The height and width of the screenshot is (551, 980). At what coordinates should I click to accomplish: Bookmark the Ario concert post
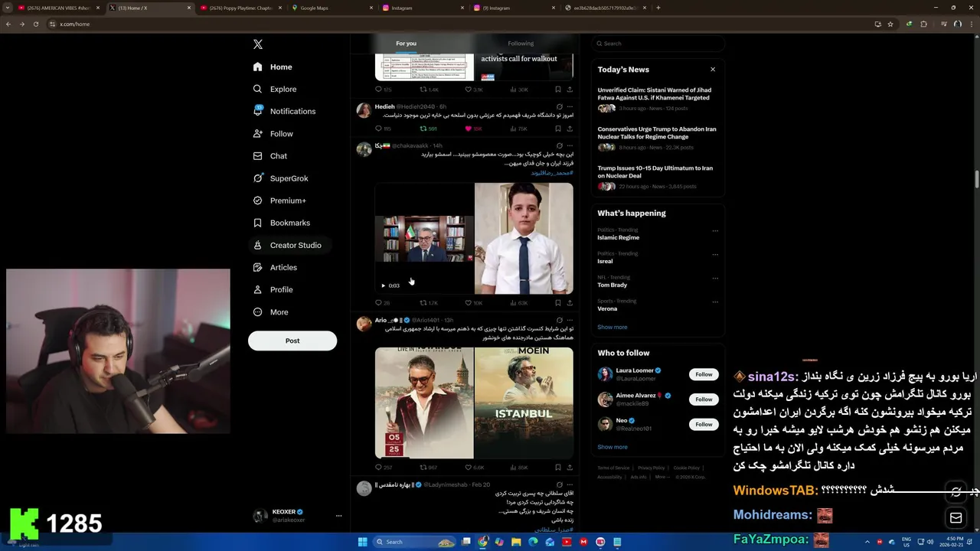point(557,467)
